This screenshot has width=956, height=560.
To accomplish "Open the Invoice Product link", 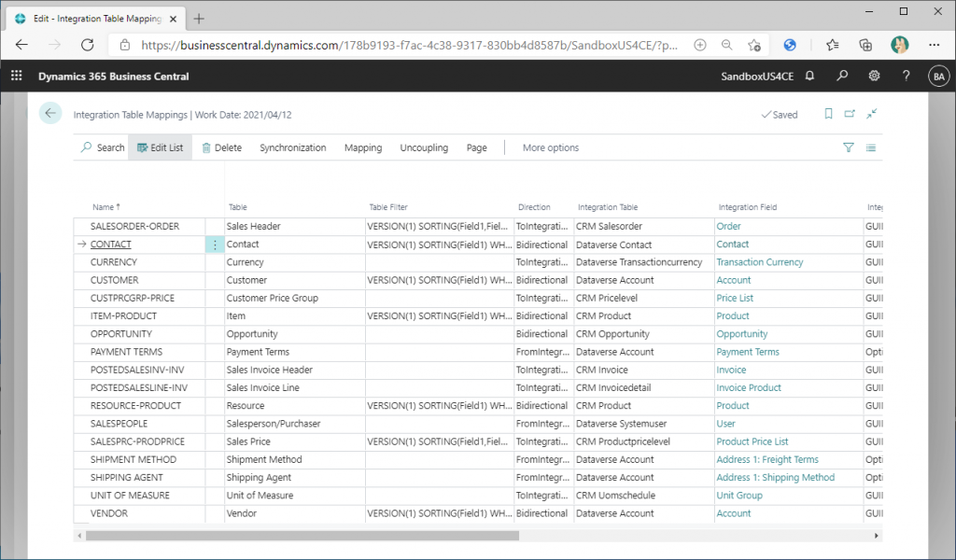I will tap(748, 387).
